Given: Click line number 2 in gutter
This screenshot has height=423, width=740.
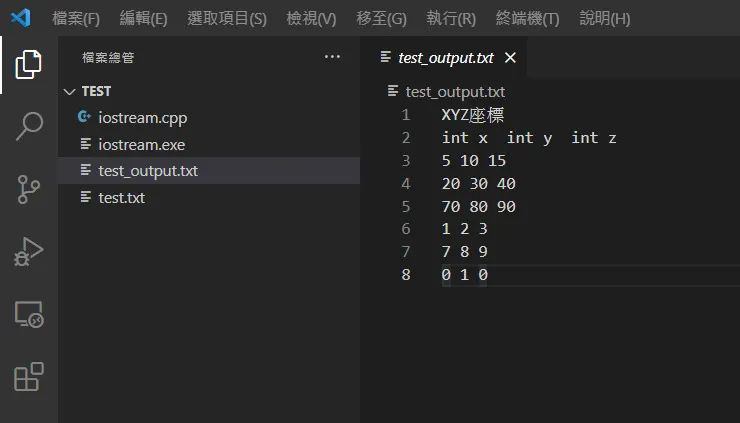Looking at the screenshot, I should pos(406,138).
